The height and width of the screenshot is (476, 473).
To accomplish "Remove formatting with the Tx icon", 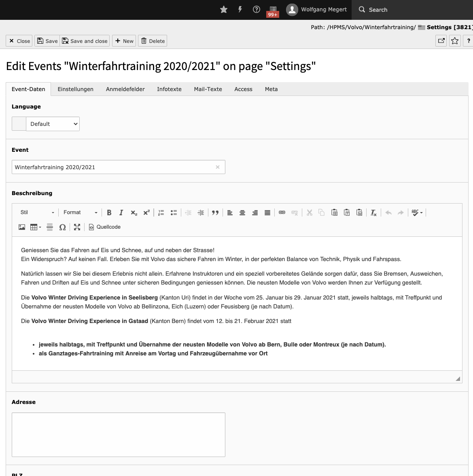I will click(x=373, y=212).
